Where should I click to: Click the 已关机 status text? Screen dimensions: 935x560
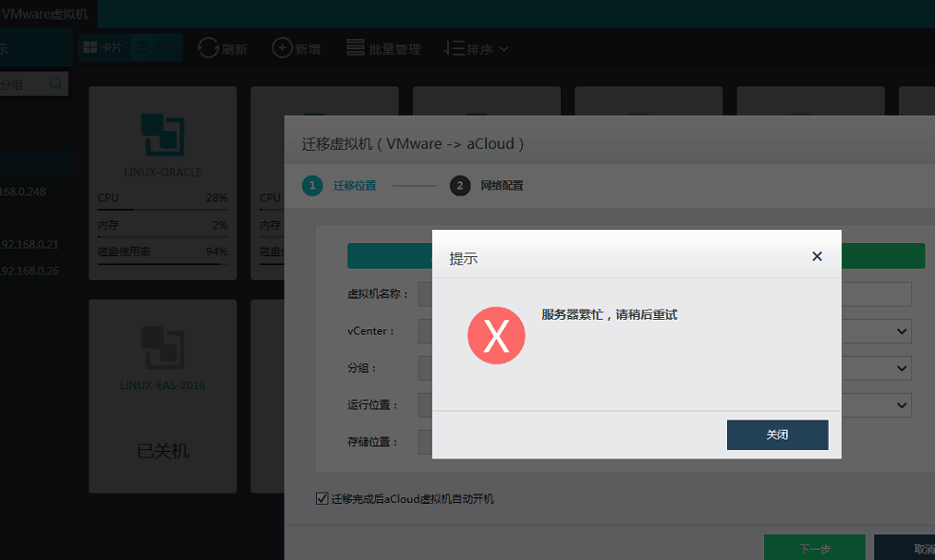click(162, 451)
